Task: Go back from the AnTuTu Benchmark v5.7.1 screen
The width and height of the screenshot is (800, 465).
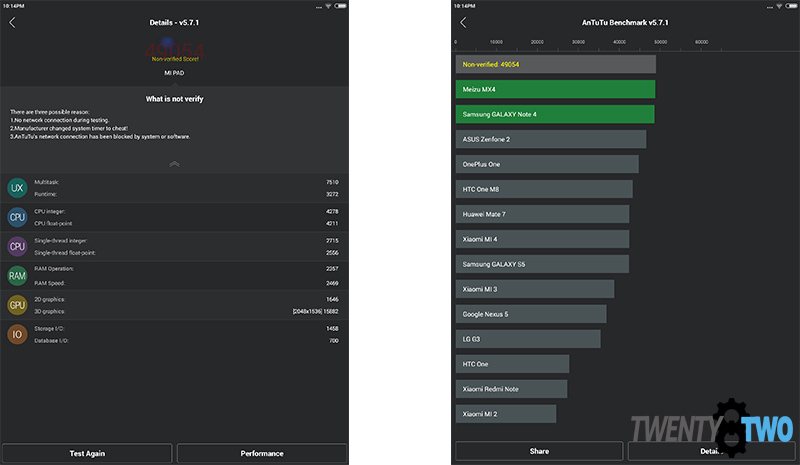Action: (463, 22)
